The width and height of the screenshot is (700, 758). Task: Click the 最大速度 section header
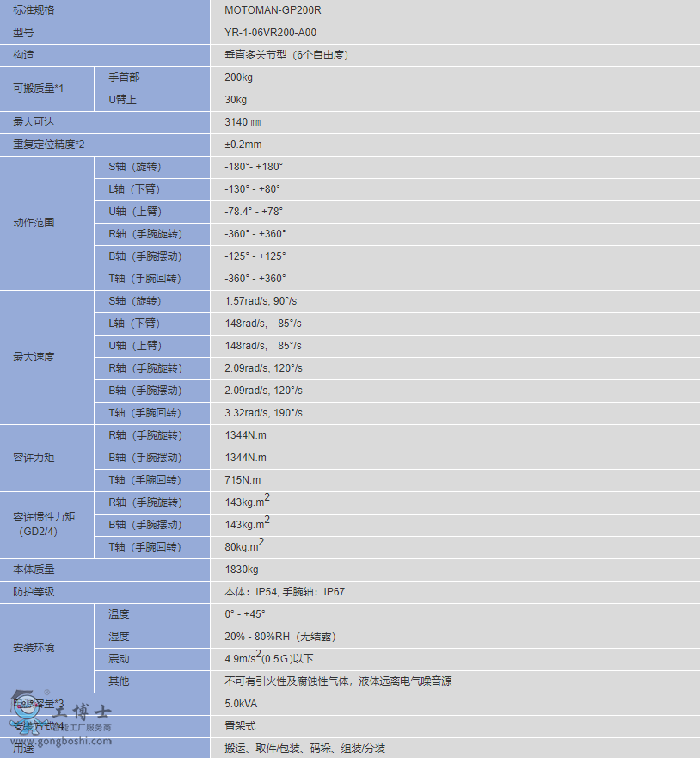(x=33, y=356)
